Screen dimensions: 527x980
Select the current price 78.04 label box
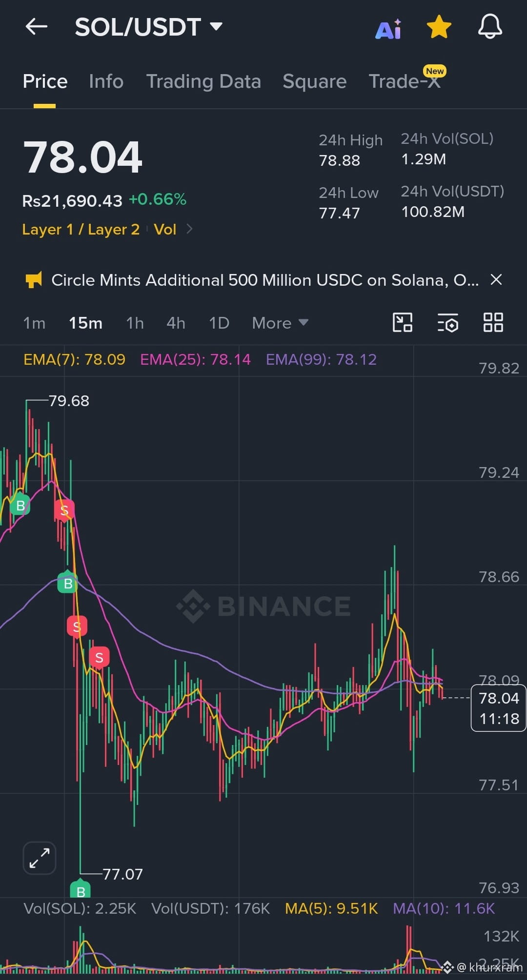point(498,708)
